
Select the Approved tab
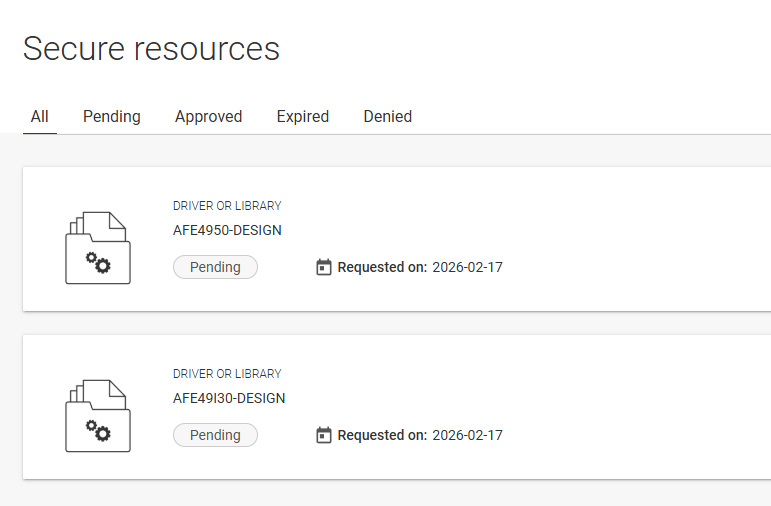click(208, 117)
